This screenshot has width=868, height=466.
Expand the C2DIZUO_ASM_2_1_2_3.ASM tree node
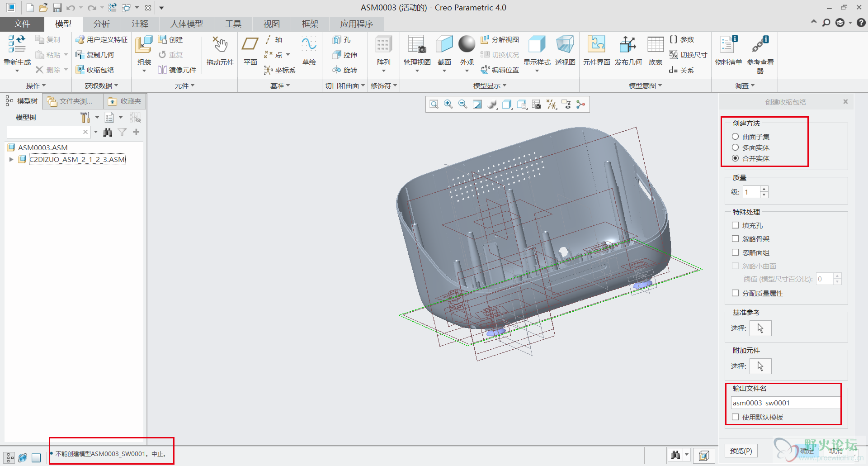coord(11,159)
